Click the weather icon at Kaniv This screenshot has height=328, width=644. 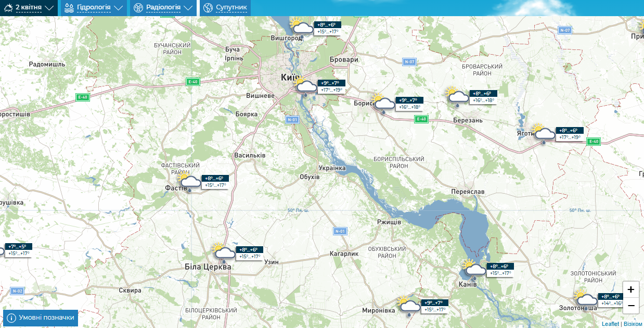click(x=474, y=270)
